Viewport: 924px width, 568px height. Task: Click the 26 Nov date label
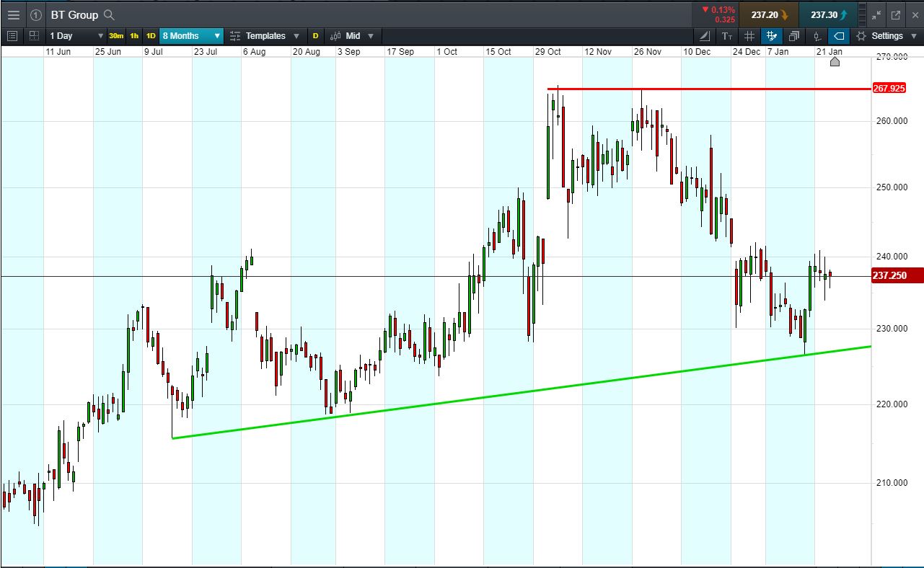tap(647, 52)
